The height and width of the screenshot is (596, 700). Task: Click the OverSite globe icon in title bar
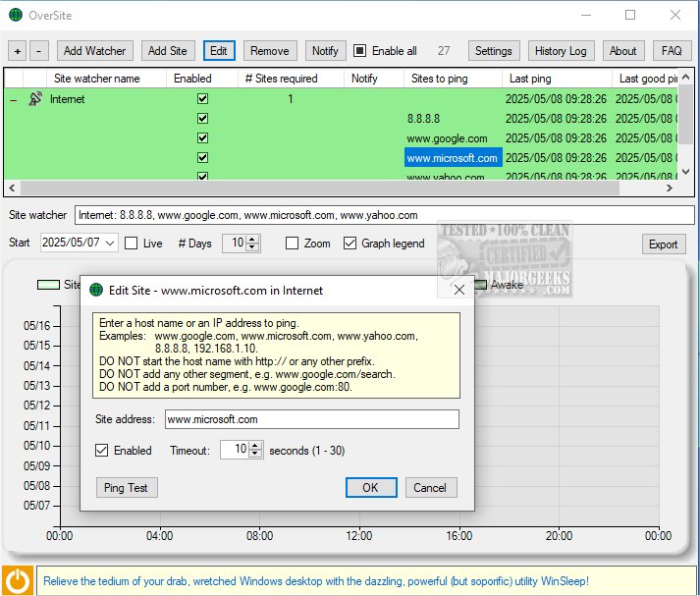pyautogui.click(x=16, y=15)
